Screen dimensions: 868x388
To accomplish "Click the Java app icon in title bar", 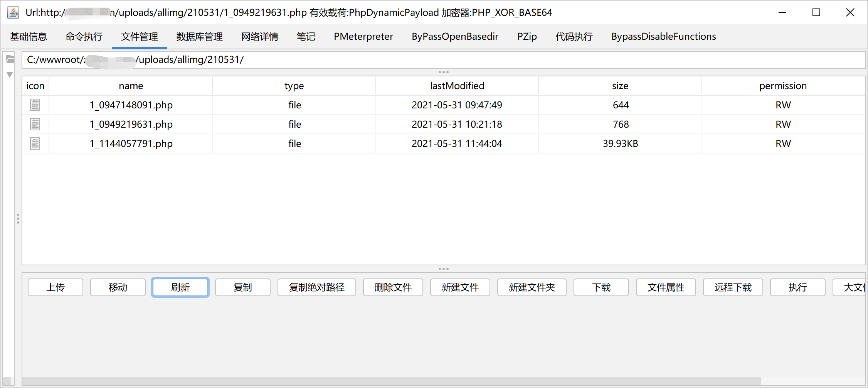I will coord(13,12).
